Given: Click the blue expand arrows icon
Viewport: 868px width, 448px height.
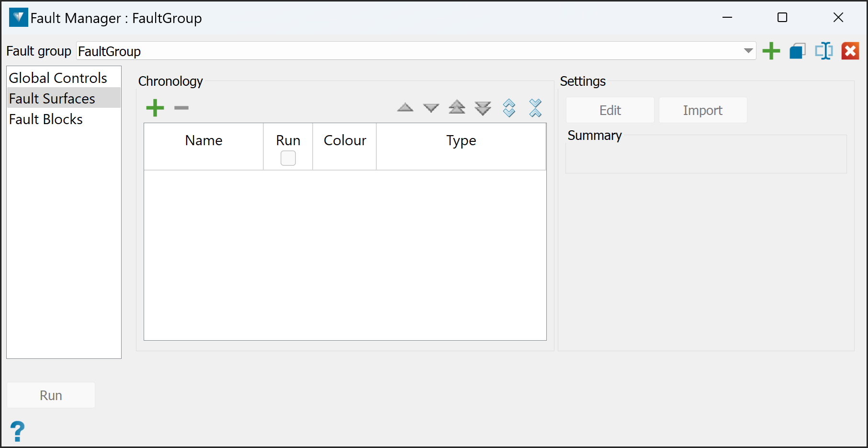Looking at the screenshot, I should pos(509,108).
